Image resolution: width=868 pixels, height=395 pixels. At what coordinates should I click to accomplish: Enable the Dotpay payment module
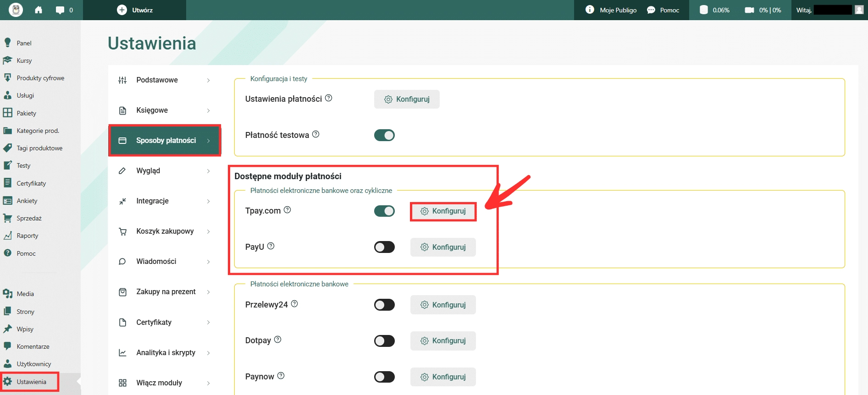[x=384, y=341]
